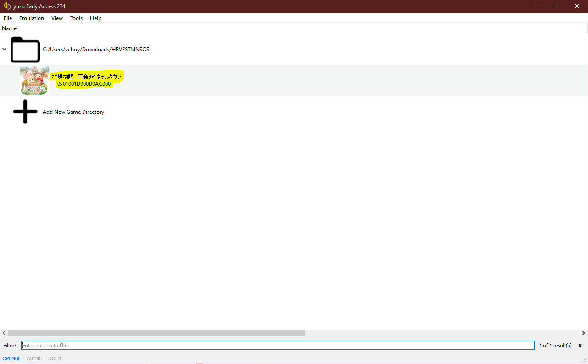Click the '1 of 1 result(s)' label
Image resolution: width=588 pixels, height=364 pixels.
click(555, 346)
